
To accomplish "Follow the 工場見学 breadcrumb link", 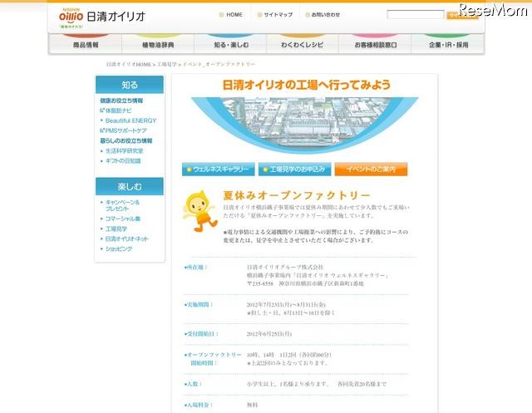I will coord(166,64).
